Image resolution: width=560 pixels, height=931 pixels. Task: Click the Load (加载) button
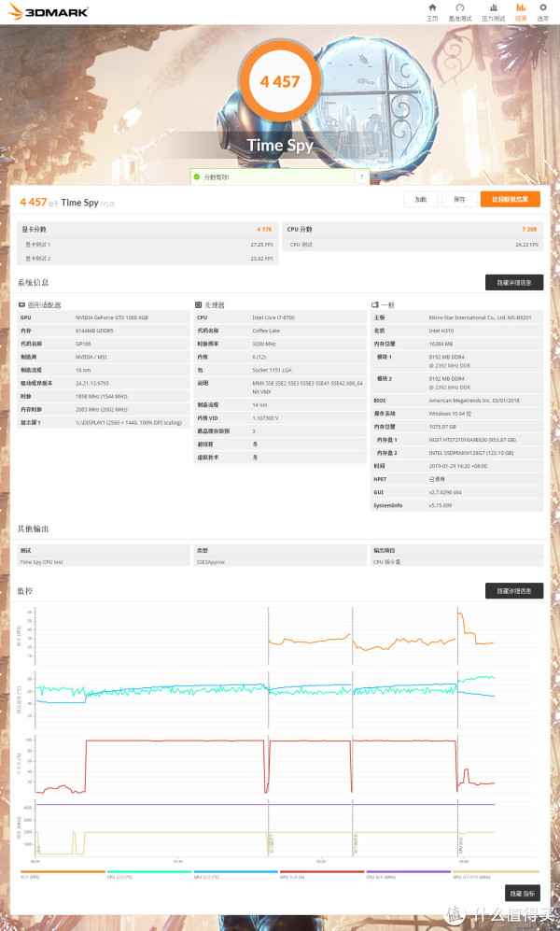421,200
